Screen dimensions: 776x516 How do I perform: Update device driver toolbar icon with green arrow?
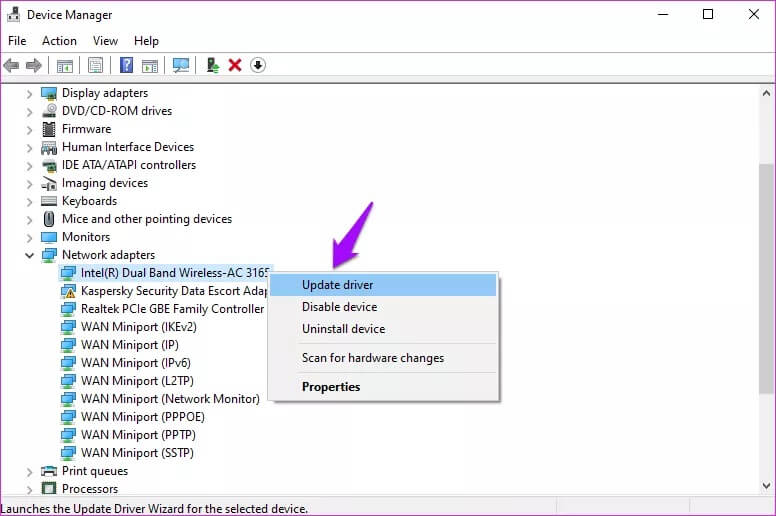213,65
